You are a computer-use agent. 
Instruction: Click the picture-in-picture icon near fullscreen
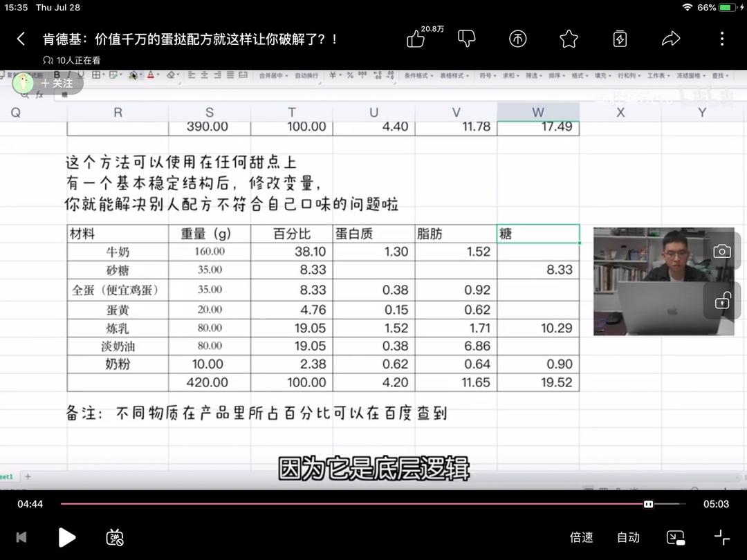[676, 537]
